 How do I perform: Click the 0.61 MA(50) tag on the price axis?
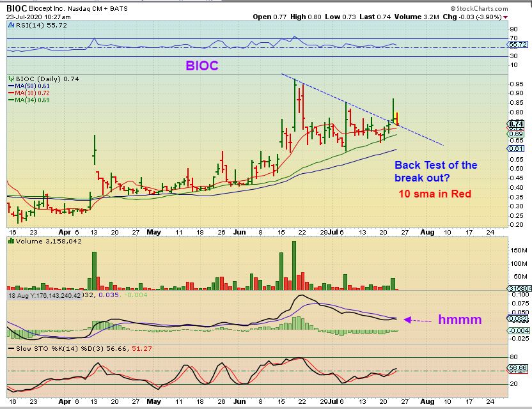[516, 148]
